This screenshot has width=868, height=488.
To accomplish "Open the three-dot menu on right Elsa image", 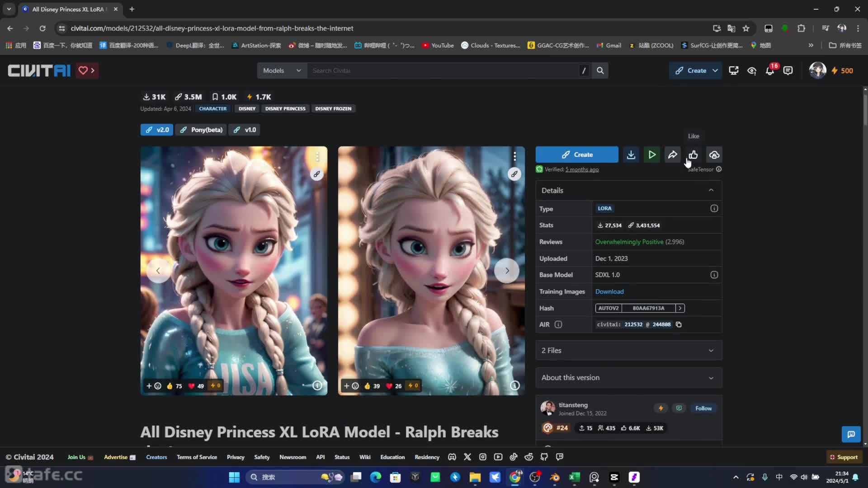I will pos(515,156).
